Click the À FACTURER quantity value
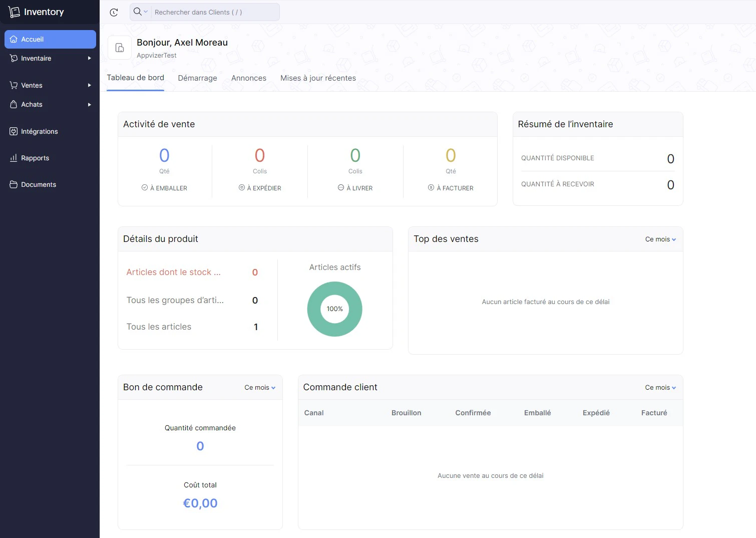Image resolution: width=756 pixels, height=538 pixels. (x=451, y=155)
